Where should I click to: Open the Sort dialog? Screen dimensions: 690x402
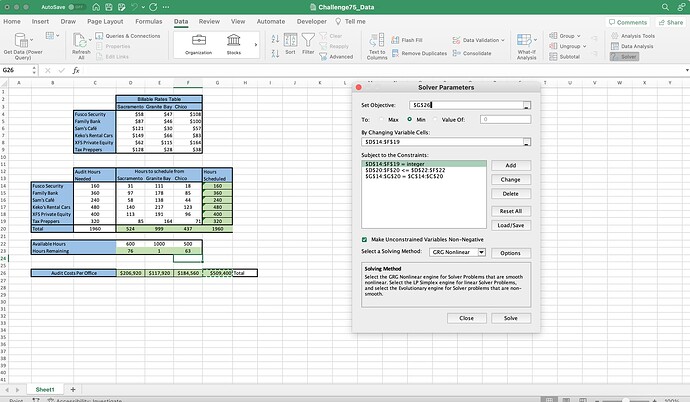click(290, 44)
